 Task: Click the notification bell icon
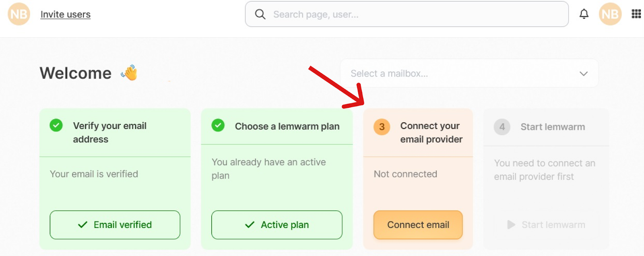click(584, 14)
